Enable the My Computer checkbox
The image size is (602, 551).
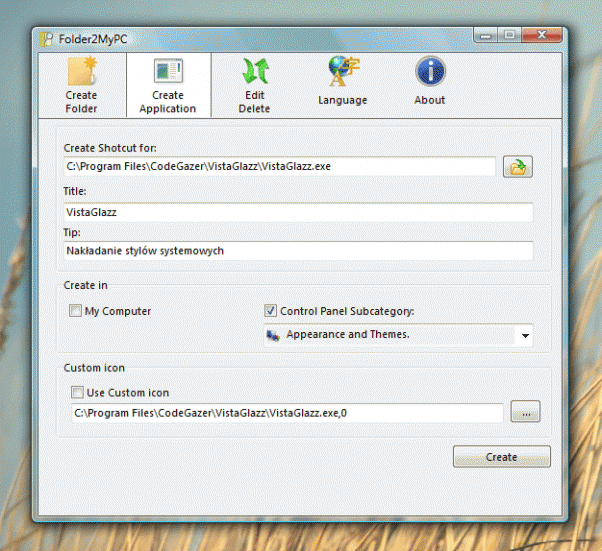coord(75,311)
